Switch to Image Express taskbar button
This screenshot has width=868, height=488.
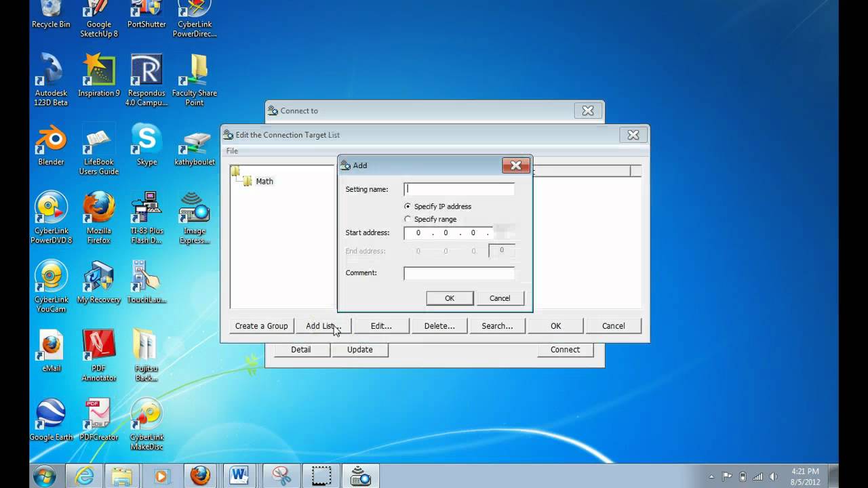click(x=360, y=476)
